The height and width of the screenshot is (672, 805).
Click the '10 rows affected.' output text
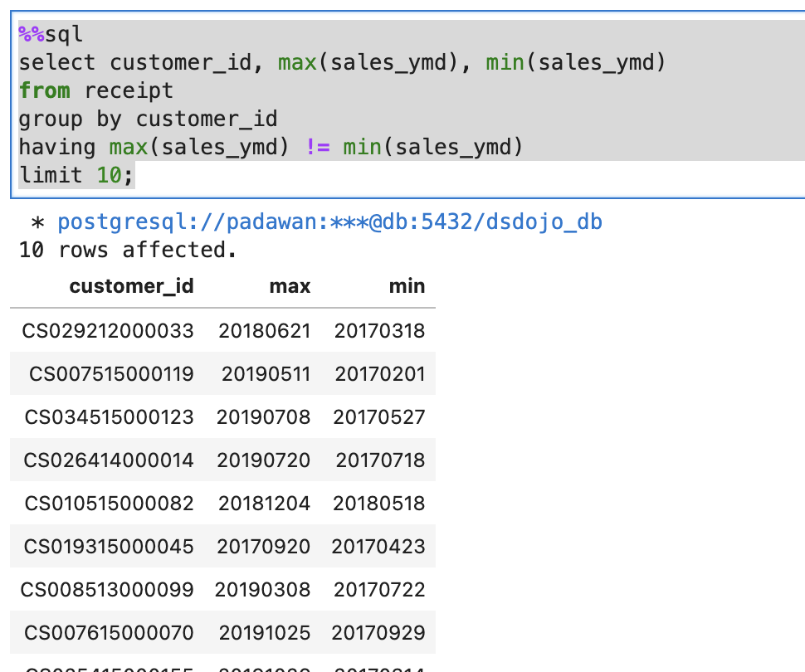click(128, 250)
